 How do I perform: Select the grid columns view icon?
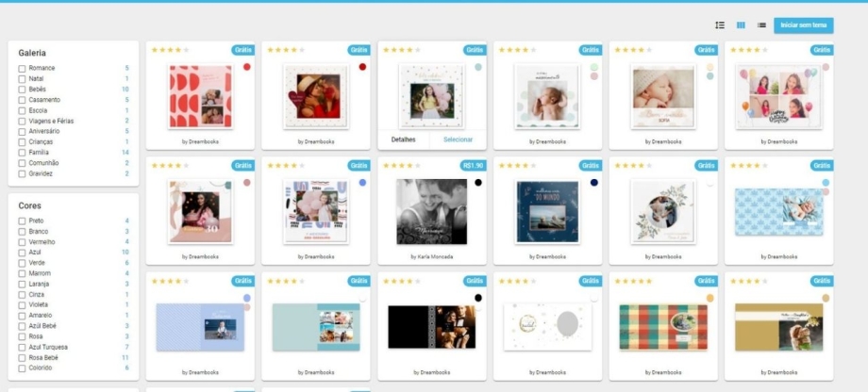[741, 25]
